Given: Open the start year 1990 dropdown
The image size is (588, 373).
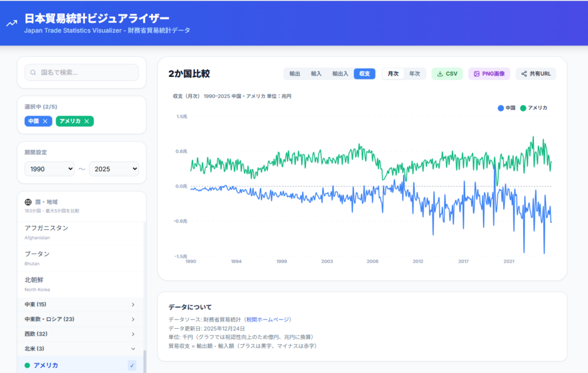Looking at the screenshot, I should [49, 169].
